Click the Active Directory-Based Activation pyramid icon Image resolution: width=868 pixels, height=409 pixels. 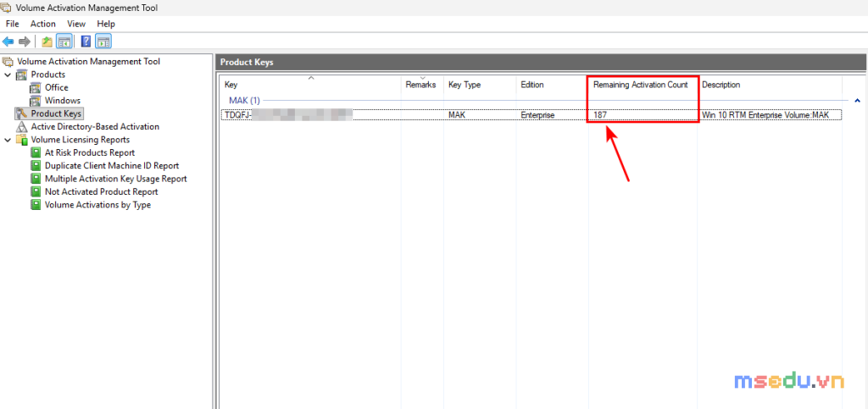tap(21, 126)
